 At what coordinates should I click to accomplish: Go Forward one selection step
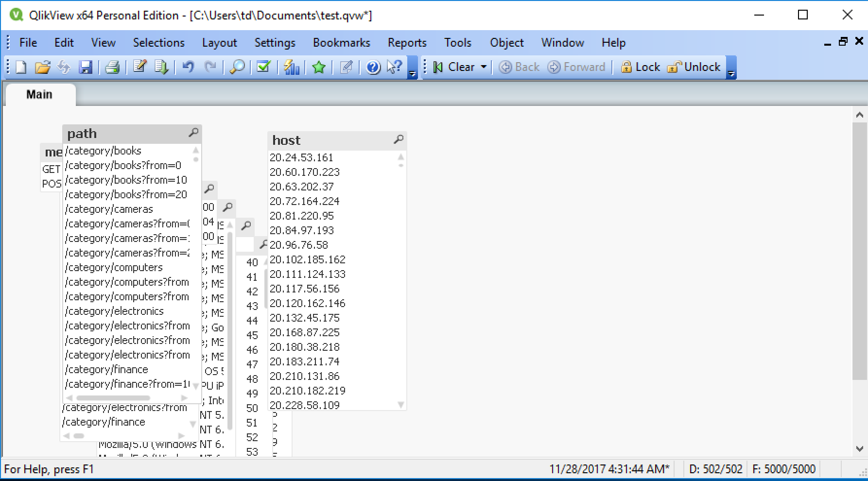point(576,67)
